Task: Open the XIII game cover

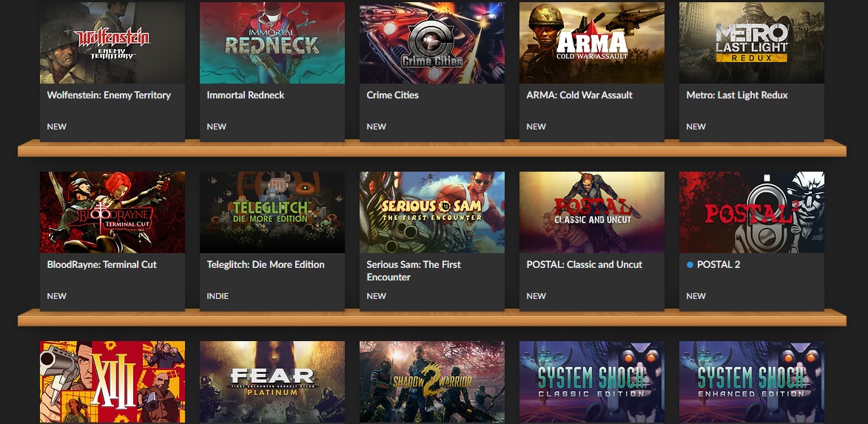Action: 112,382
